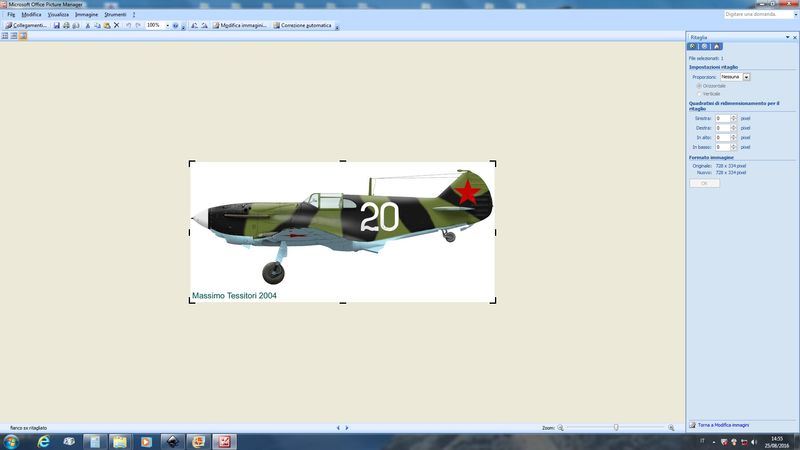Click the Destra spinner control
The width and height of the screenshot is (800, 450).
(x=734, y=128)
